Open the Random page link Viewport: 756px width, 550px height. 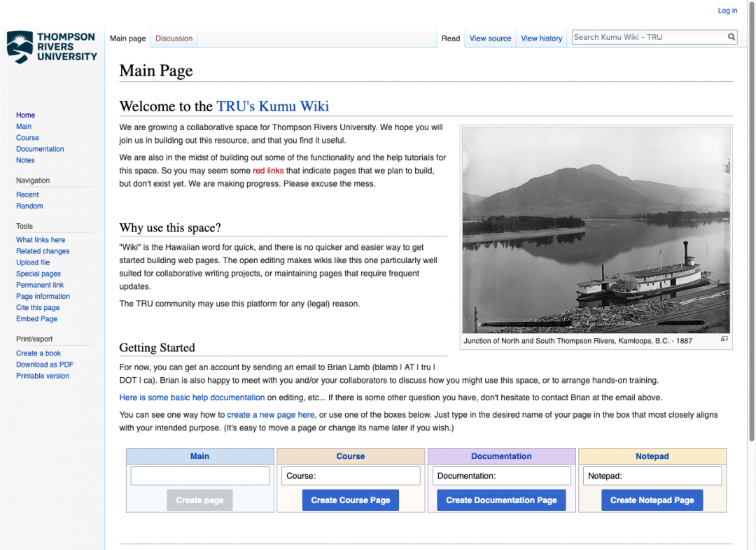click(x=29, y=206)
